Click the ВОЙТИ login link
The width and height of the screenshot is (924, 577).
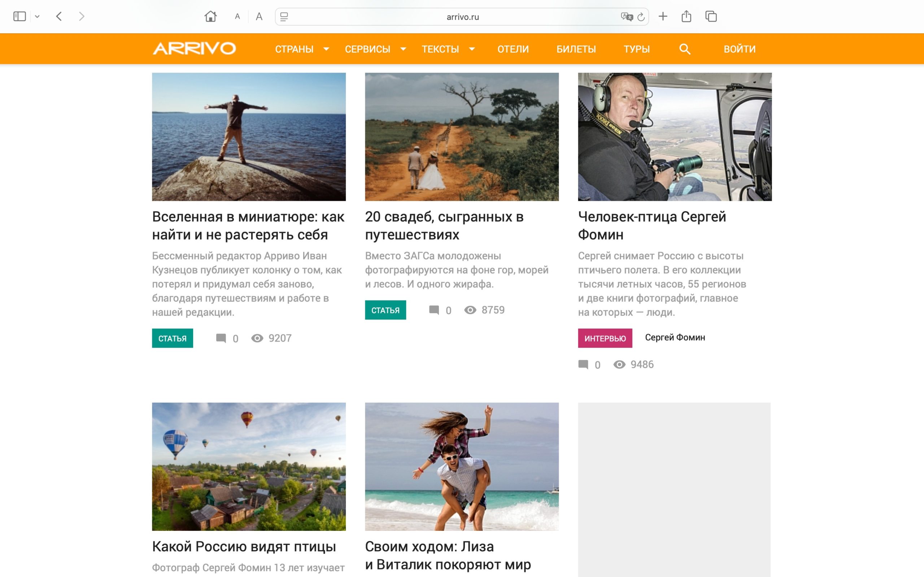click(x=739, y=49)
